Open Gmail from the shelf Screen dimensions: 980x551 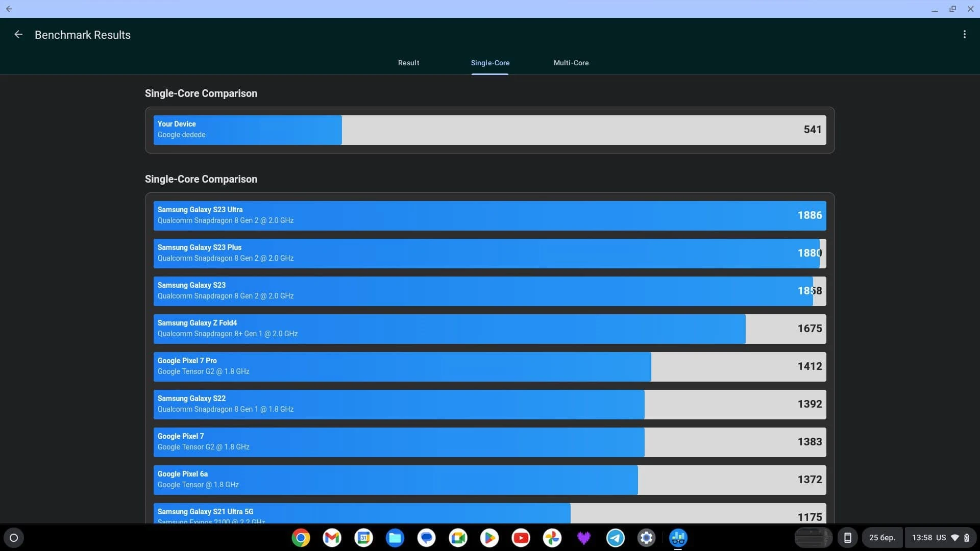(x=332, y=538)
